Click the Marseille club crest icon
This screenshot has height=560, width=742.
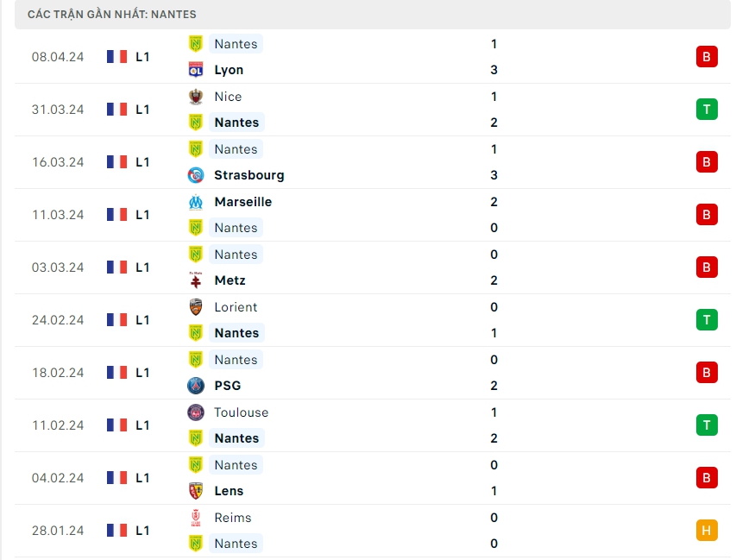pos(196,202)
